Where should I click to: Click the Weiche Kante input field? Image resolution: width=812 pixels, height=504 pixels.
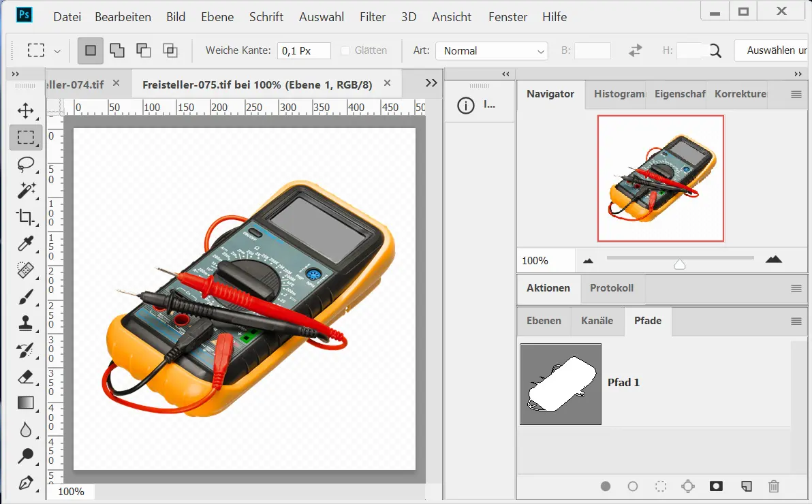pyautogui.click(x=305, y=51)
